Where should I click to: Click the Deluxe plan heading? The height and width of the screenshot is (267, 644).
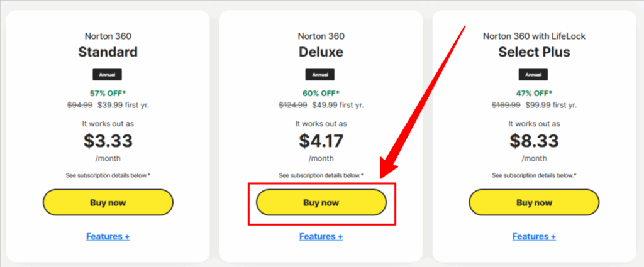[321, 52]
